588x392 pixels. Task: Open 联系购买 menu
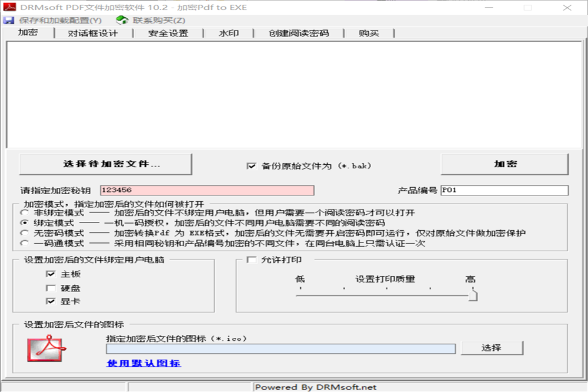159,21
